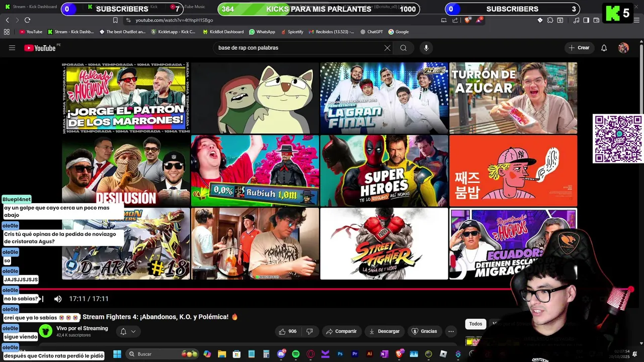
Task: Open the kitchen scene suggested video
Action: coord(255,243)
